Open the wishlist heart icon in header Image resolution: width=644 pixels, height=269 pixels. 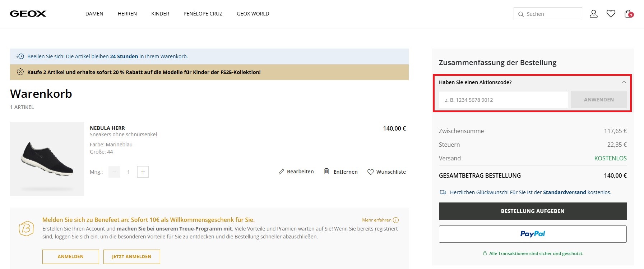[x=611, y=14]
